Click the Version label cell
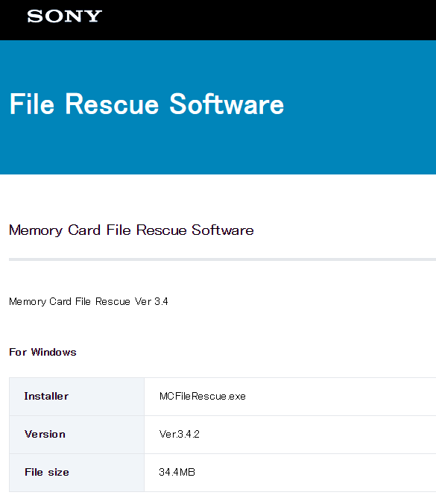 click(x=77, y=435)
